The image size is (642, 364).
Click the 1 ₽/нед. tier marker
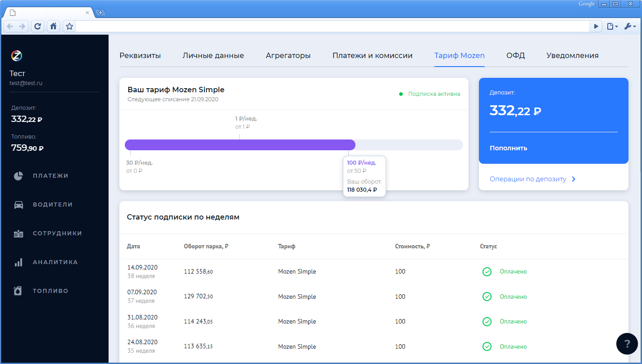pos(246,122)
